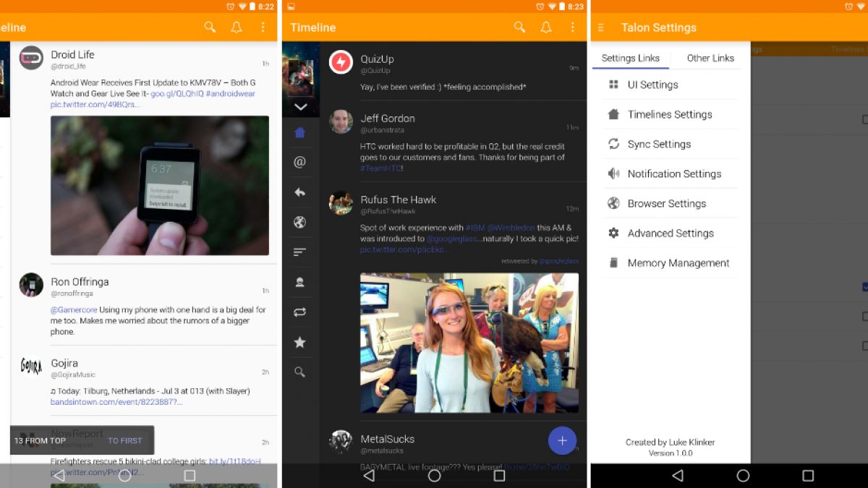Tap bell icon in dark Timeline header
The height and width of the screenshot is (488, 868).
546,27
